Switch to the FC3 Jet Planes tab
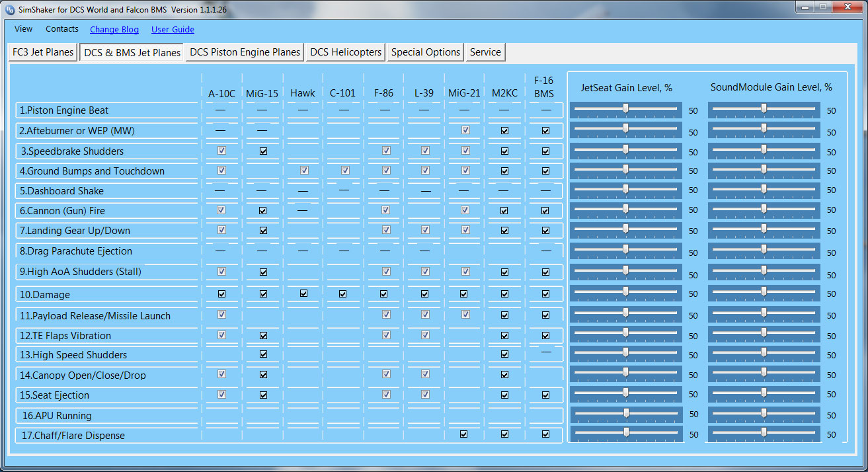Image resolution: width=868 pixels, height=472 pixels. click(x=43, y=52)
